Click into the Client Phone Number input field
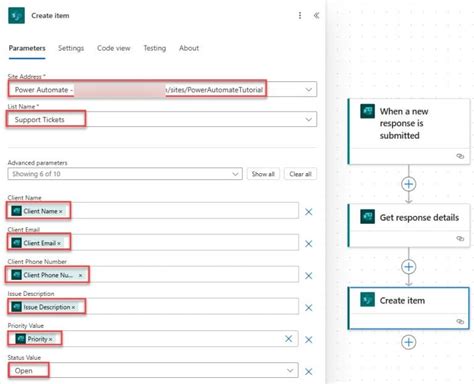This screenshot has width=474, height=384. 153,275
